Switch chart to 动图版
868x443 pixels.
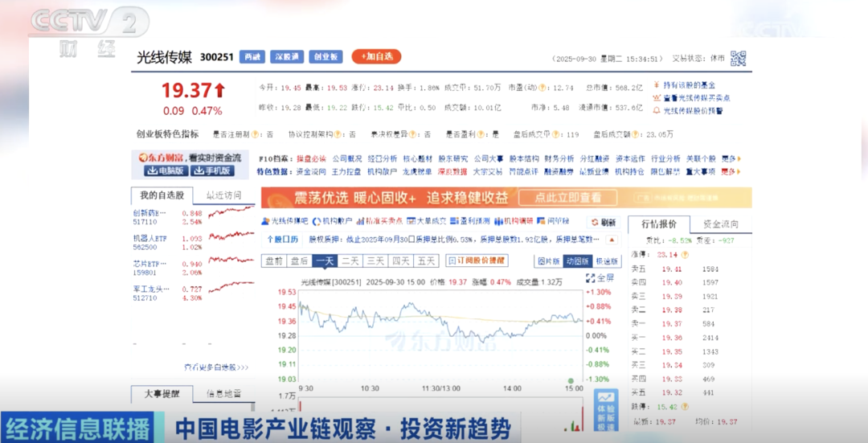click(577, 260)
